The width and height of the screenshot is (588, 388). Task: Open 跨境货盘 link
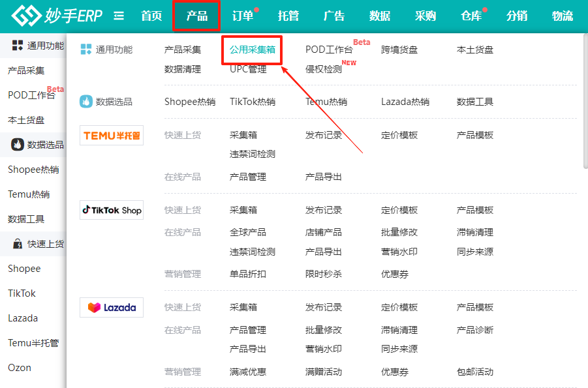click(399, 50)
